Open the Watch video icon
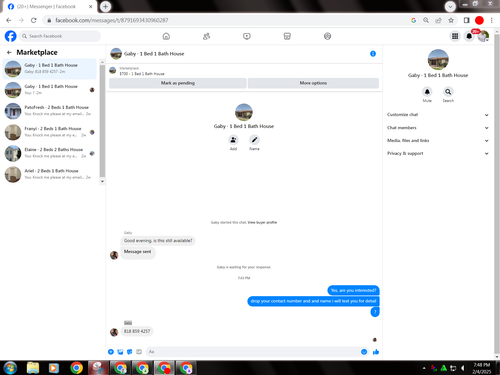 click(247, 36)
